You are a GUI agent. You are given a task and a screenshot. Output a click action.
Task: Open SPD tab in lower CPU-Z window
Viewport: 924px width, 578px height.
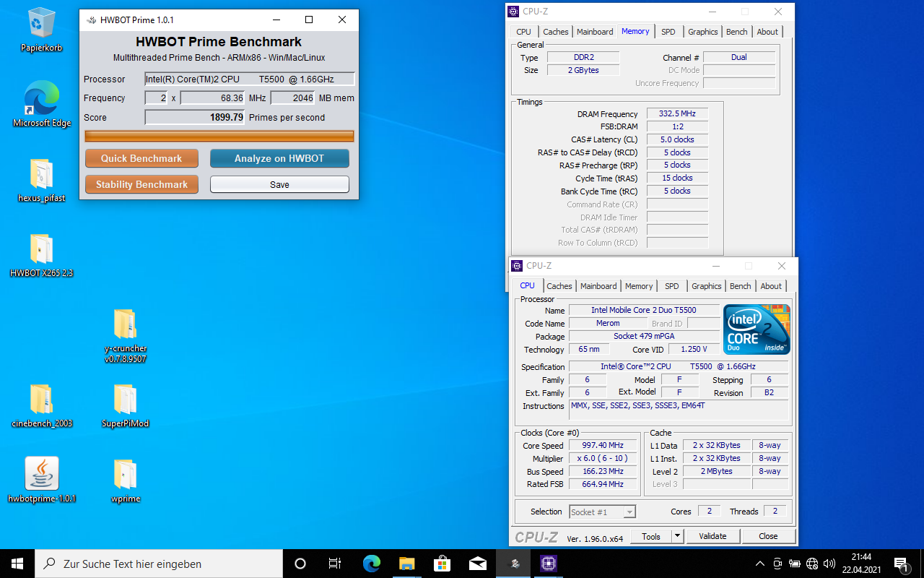click(671, 286)
